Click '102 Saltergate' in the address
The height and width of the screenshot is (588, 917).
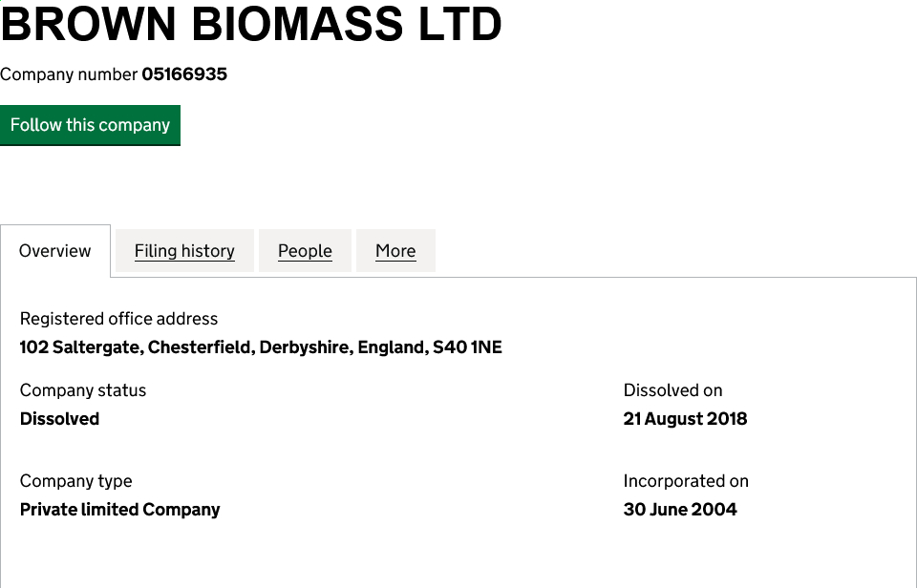[x=81, y=347]
